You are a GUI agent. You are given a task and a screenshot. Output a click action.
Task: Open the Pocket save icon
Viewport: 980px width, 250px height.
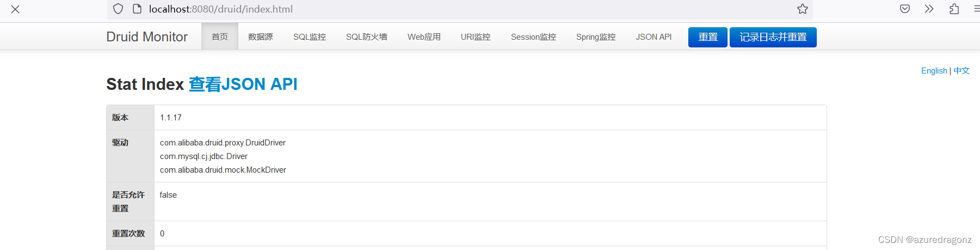click(x=905, y=9)
